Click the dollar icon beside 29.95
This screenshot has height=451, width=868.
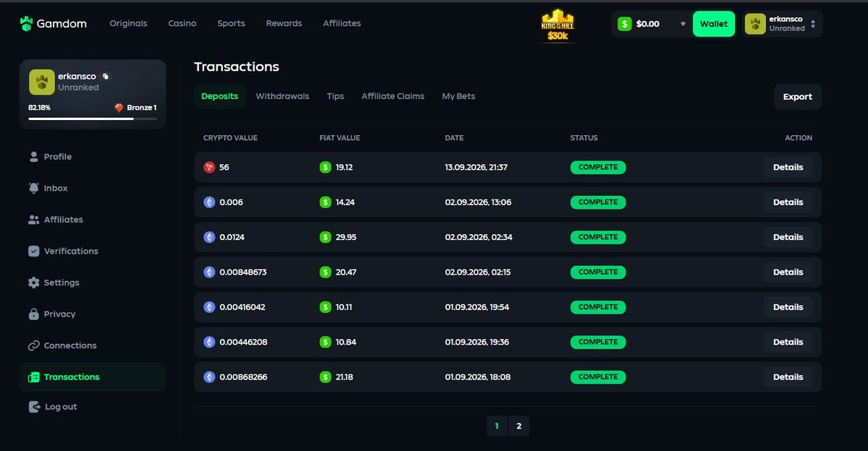point(325,237)
